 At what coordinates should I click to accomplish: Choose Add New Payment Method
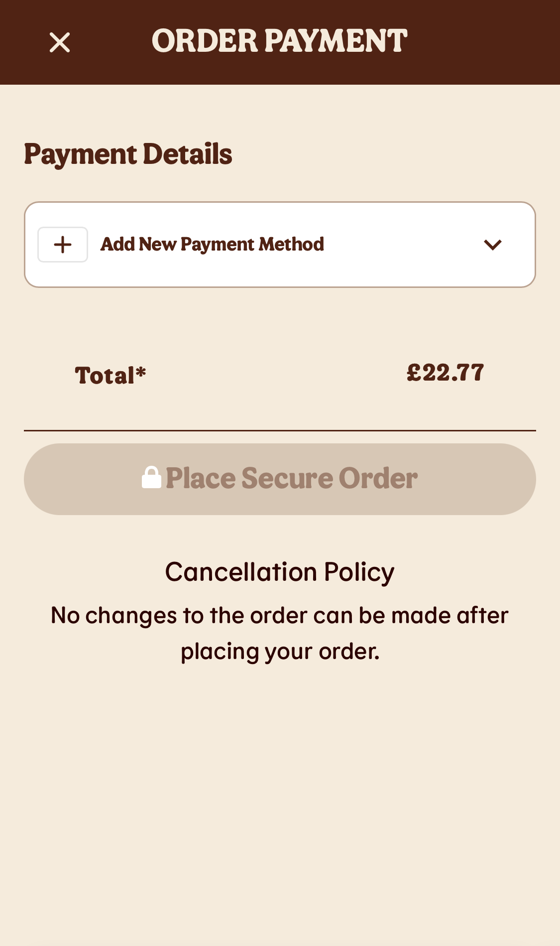pyautogui.click(x=213, y=244)
